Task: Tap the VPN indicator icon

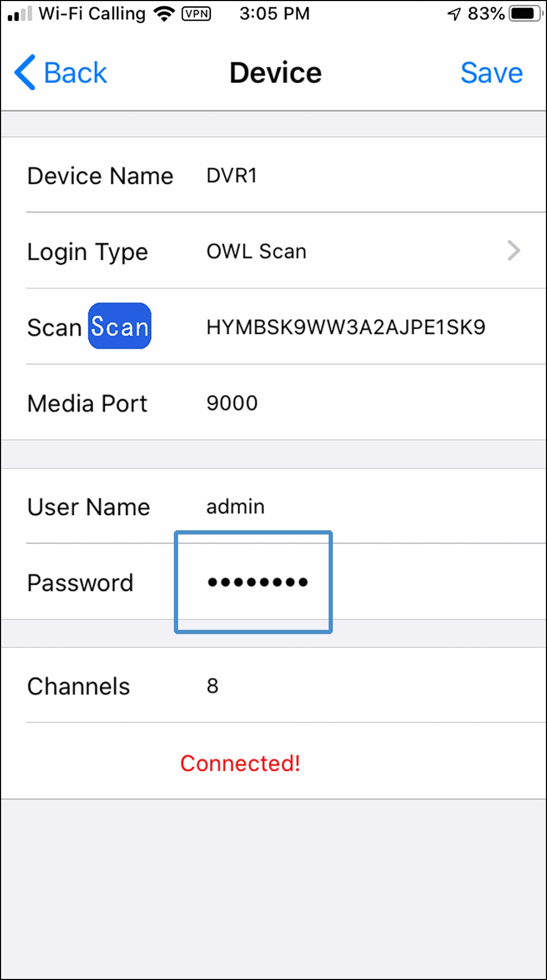Action: [x=196, y=14]
